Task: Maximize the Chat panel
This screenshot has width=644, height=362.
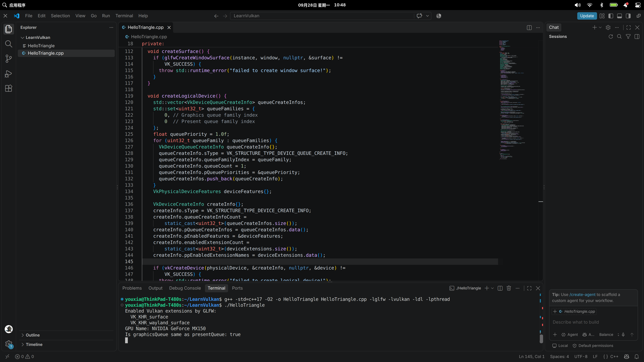Action: click(x=629, y=27)
